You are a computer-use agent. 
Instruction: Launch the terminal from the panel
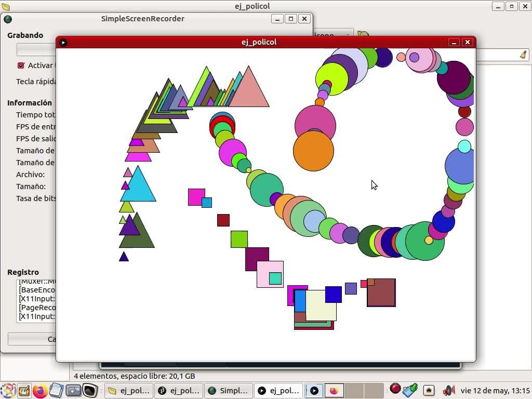click(90, 391)
